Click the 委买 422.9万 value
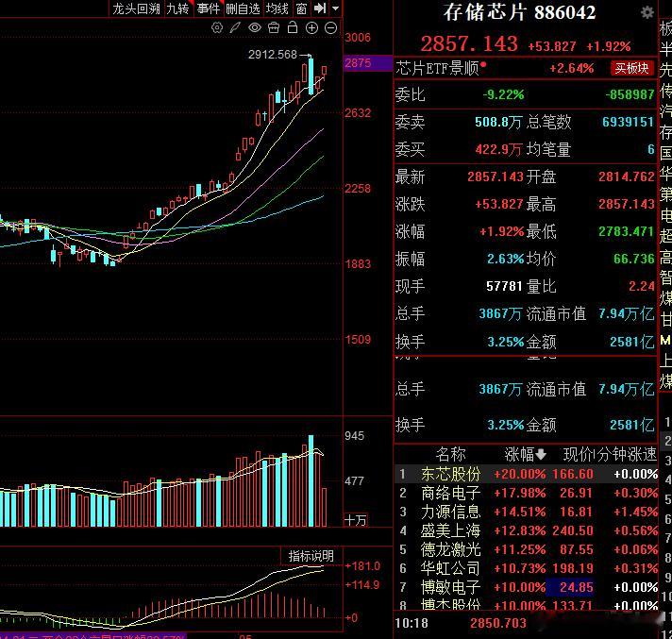 498,149
